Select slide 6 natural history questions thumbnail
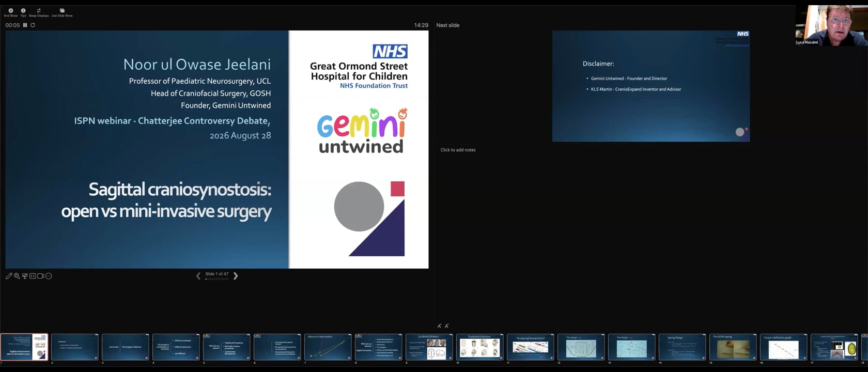Viewport: 868px width, 372px height. tap(277, 347)
